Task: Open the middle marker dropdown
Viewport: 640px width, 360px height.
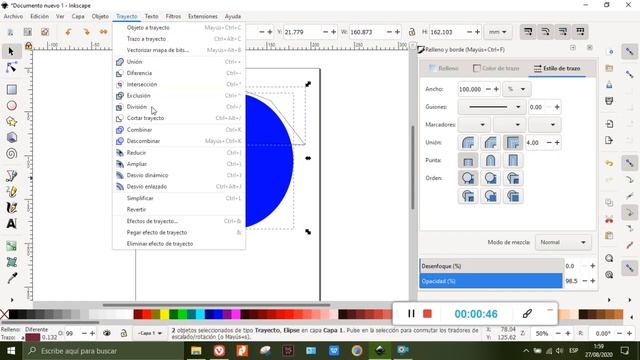Action: pyautogui.click(x=509, y=124)
